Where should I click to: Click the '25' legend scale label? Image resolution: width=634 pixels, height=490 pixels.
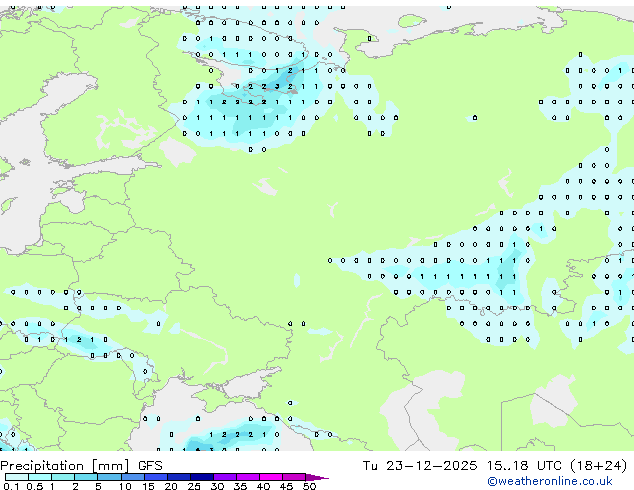194,486
